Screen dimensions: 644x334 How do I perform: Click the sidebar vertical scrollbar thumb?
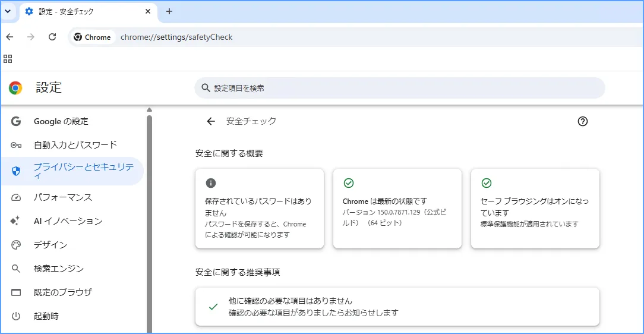[x=150, y=224]
